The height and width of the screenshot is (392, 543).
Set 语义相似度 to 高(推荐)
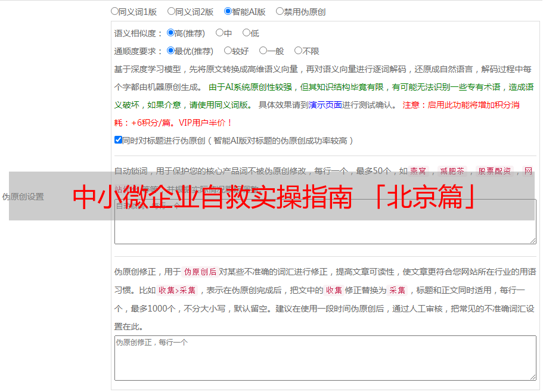tap(170, 33)
